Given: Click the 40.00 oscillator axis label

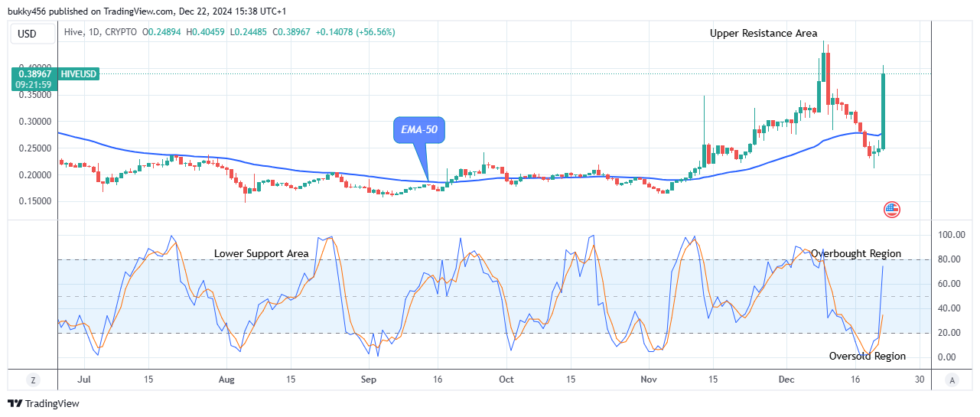Looking at the screenshot, I should click(x=949, y=308).
